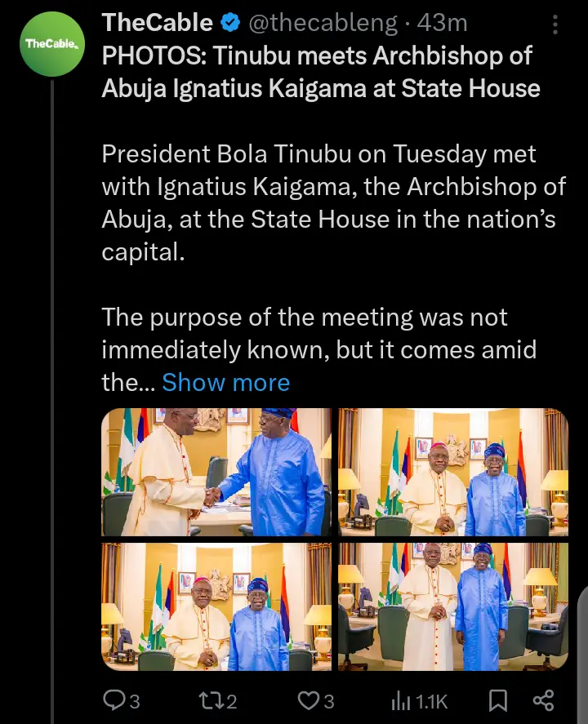The width and height of the screenshot is (588, 724).
Task: Open the bottom-right full-length photo
Action: 453,606
